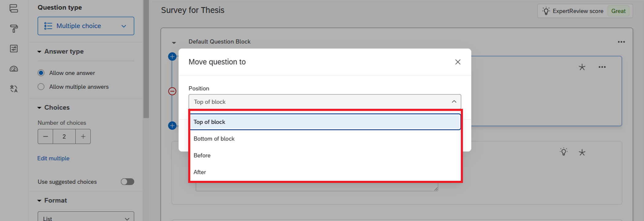The height and width of the screenshot is (221, 644).
Task: Click the Quotas gauge sidebar icon
Action: point(14,69)
